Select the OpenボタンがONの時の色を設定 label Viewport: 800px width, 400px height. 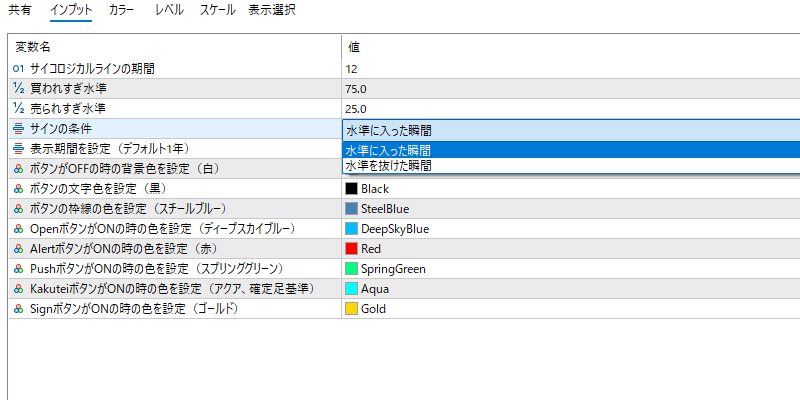pos(163,229)
